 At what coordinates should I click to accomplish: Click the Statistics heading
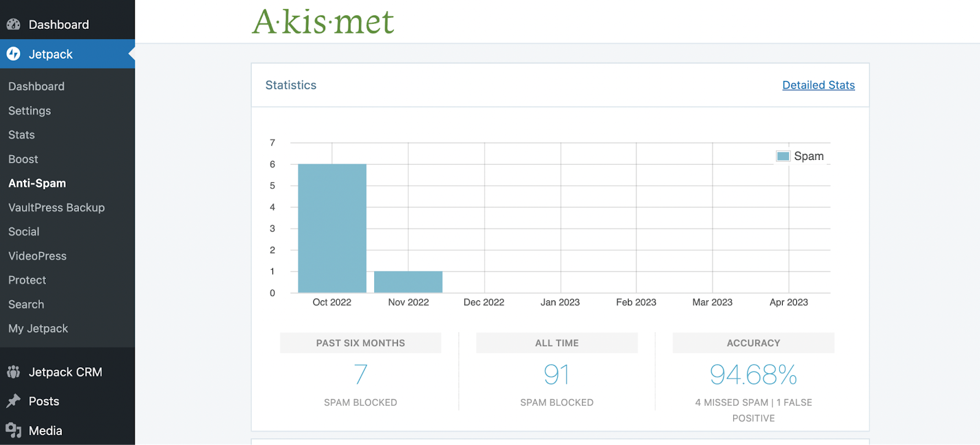click(291, 85)
